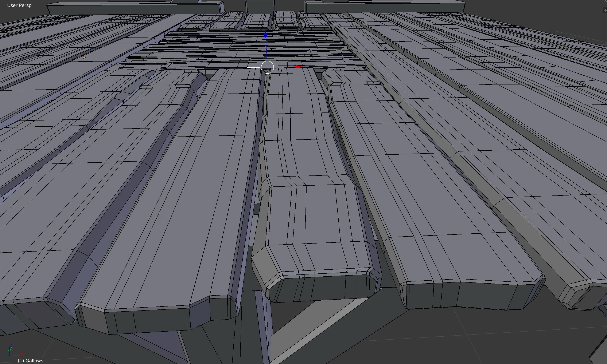Click the red x letter on mini axis

(22, 353)
